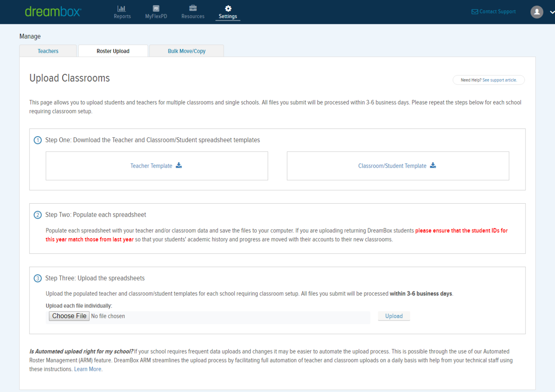Switch to the Teachers tab

(x=48, y=51)
